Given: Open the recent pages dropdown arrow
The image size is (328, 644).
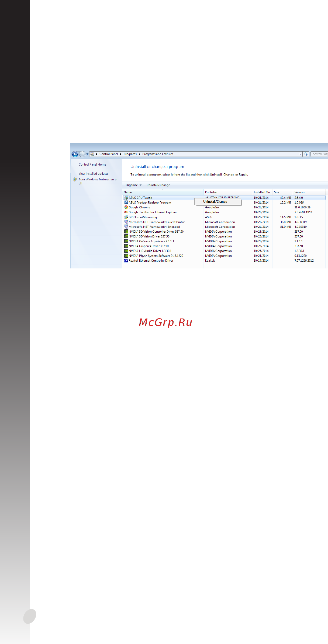Looking at the screenshot, I should click(x=87, y=154).
